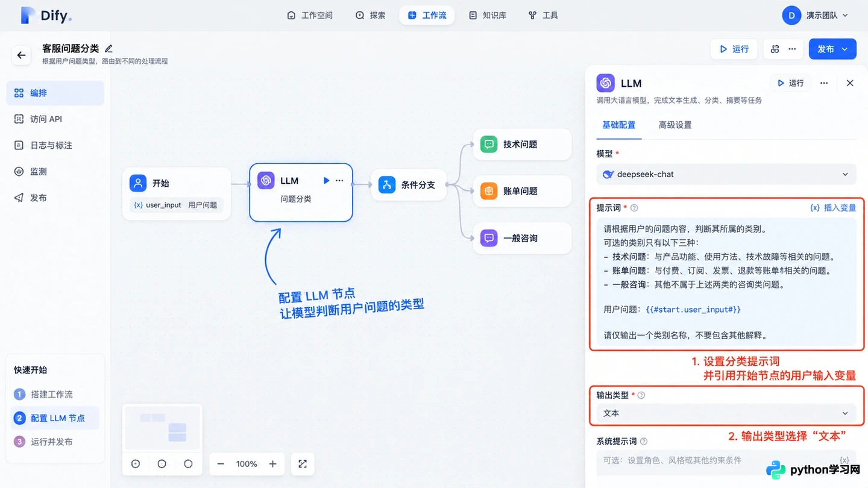The image size is (868, 488).
Task: Run the node from the panel 运行 button
Action: (790, 83)
